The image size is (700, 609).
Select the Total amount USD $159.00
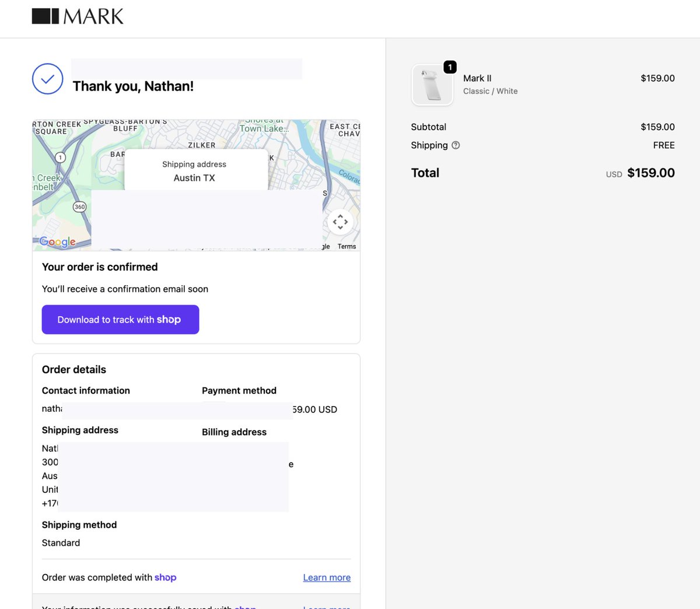pos(640,173)
